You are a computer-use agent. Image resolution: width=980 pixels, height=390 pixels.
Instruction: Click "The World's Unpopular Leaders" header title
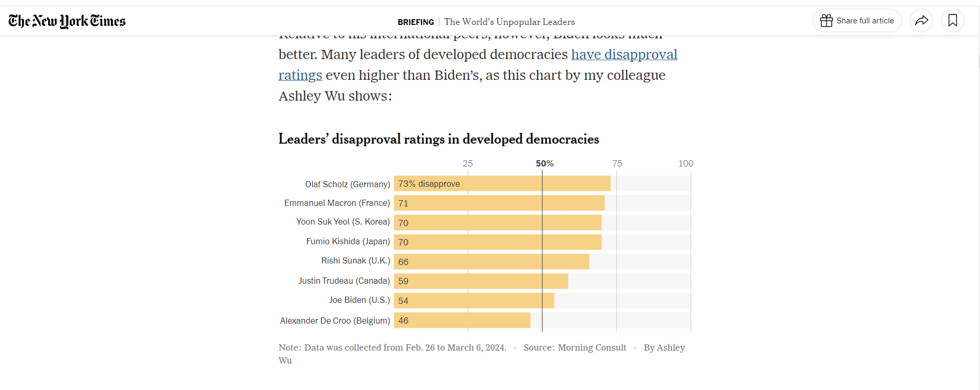pyautogui.click(x=509, y=22)
